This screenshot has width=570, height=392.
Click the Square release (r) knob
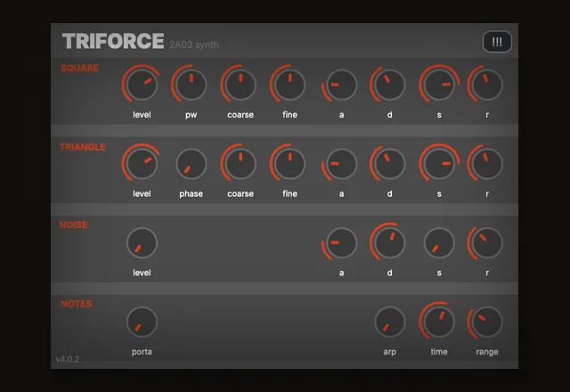(487, 85)
